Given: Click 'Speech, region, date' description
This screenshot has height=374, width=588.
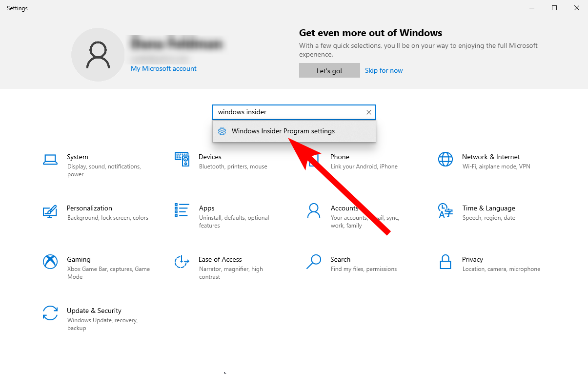Looking at the screenshot, I should pos(489,218).
